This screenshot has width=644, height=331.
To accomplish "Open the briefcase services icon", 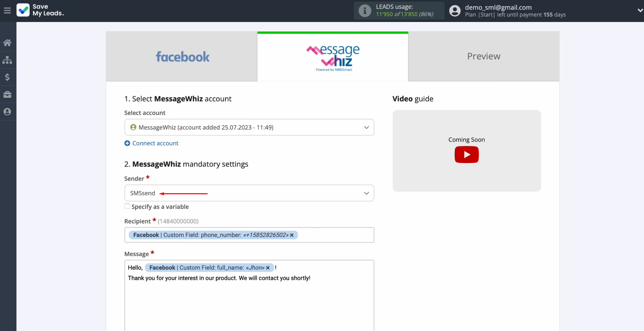I will pyautogui.click(x=7, y=95).
